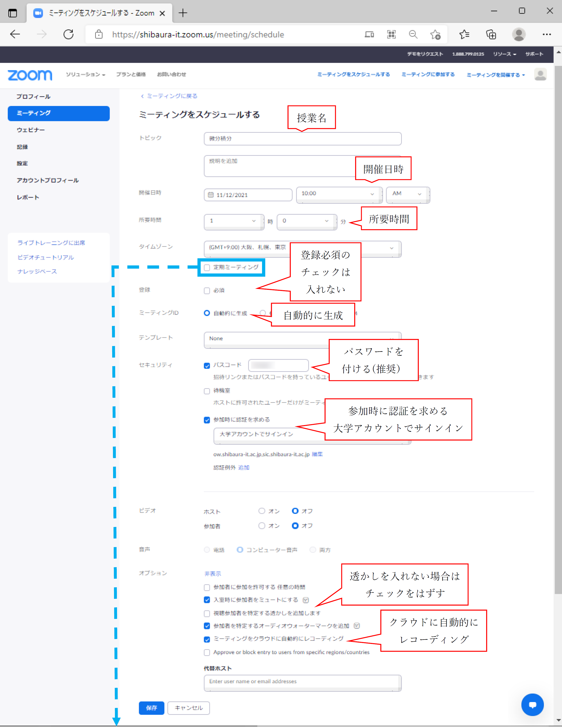Click the QR code icon in the address bar
Image resolution: width=562 pixels, height=728 pixels.
tap(391, 34)
